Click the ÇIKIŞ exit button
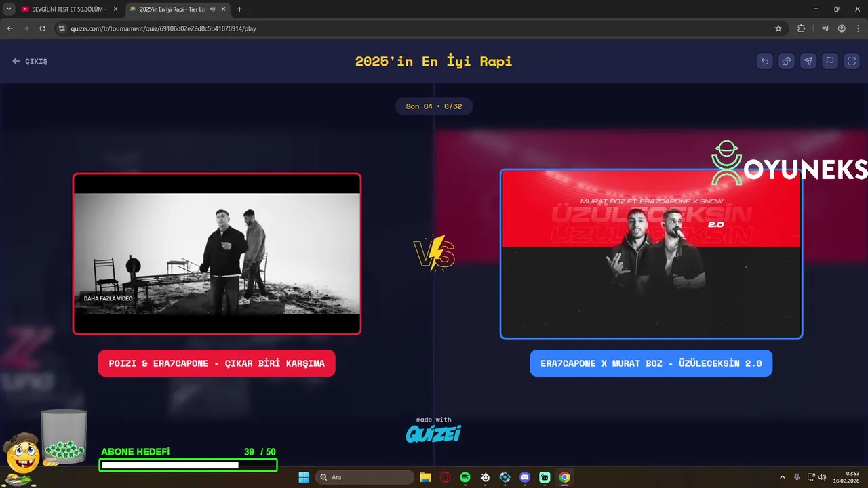Screen dimensions: 868x488 (30, 61)
